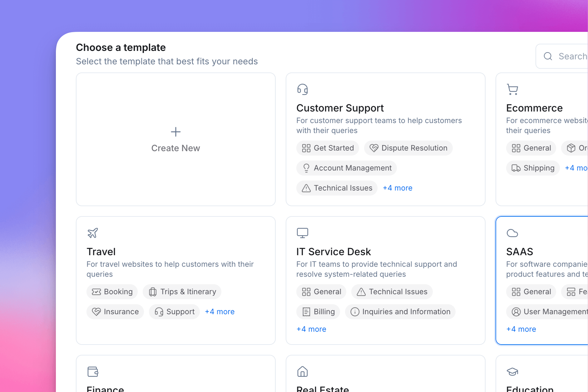Viewport: 588px width, 392px height.
Task: Click General tag on Ecommerce card
Action: pyautogui.click(x=531, y=148)
